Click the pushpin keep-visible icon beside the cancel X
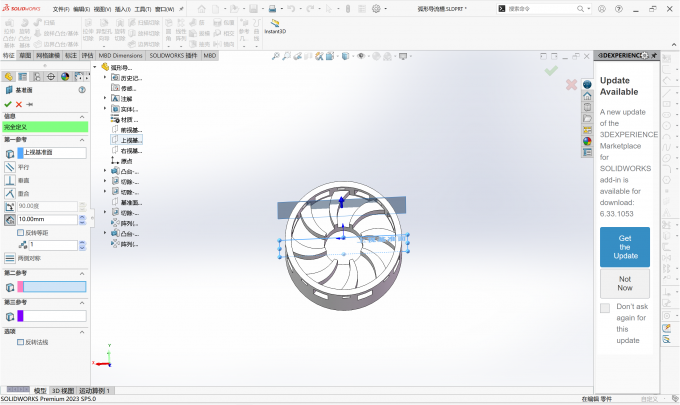The image size is (680, 405). [x=29, y=104]
